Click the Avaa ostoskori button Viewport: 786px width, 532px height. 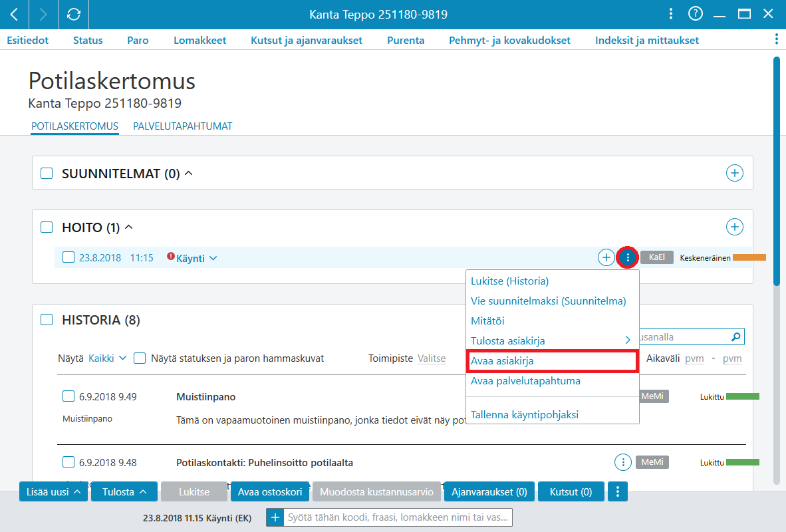pyautogui.click(x=270, y=492)
